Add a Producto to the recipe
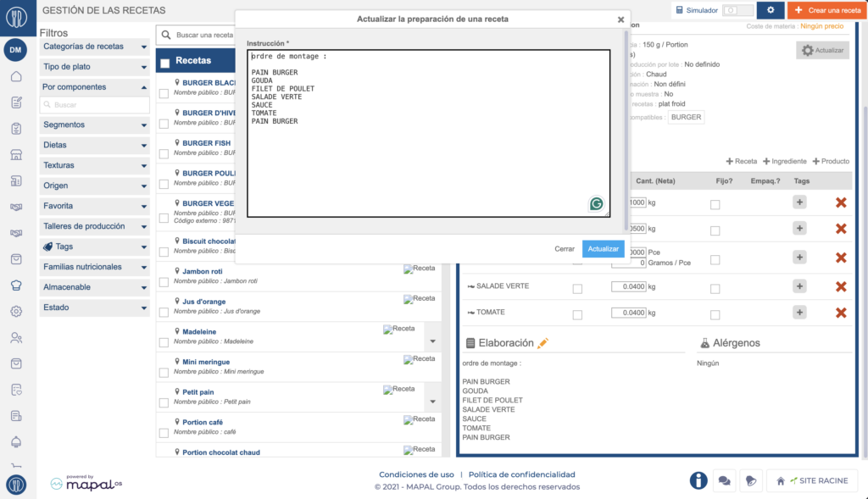Viewport: 868px width, 499px height. click(831, 162)
